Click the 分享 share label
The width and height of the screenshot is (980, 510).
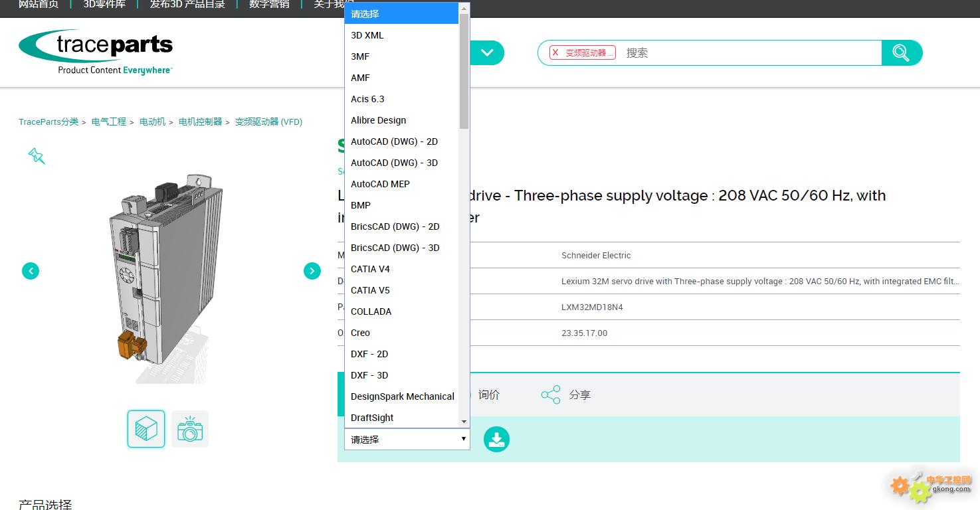pos(580,395)
